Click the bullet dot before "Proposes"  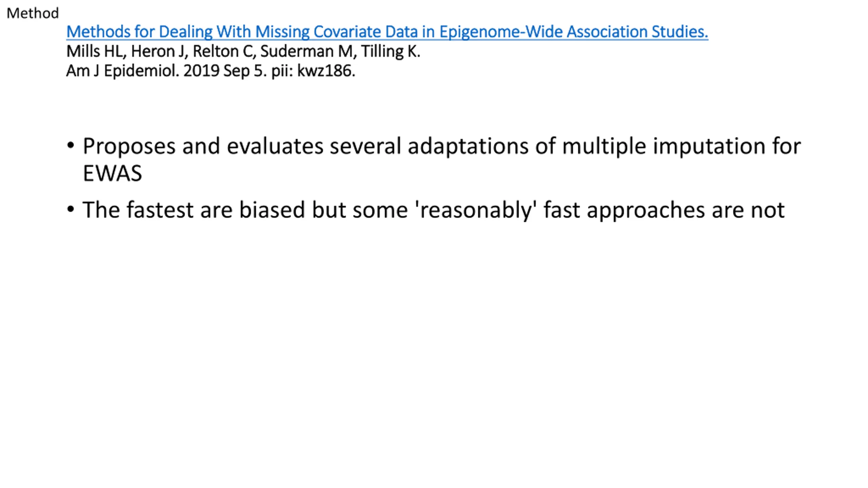point(71,146)
